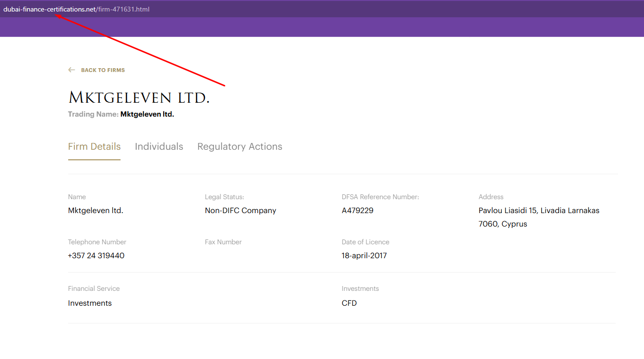This screenshot has height=359, width=644.
Task: Select legal status Non-DIFC Company
Action: click(241, 210)
